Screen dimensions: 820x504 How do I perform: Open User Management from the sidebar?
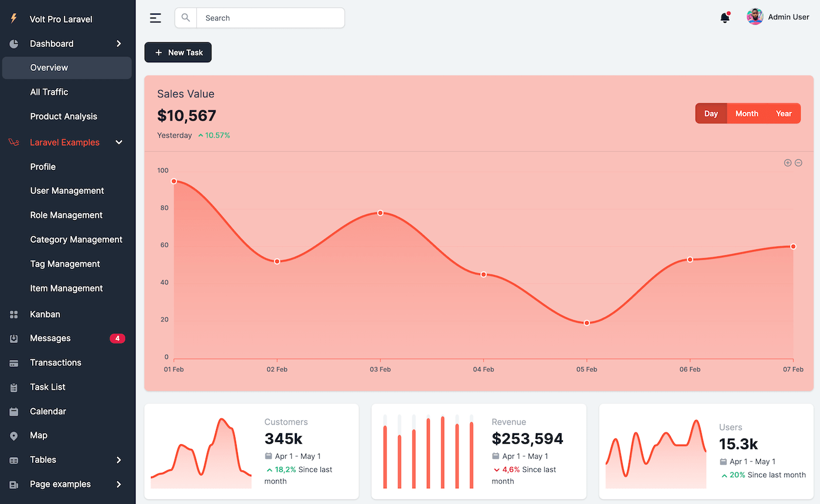click(67, 191)
